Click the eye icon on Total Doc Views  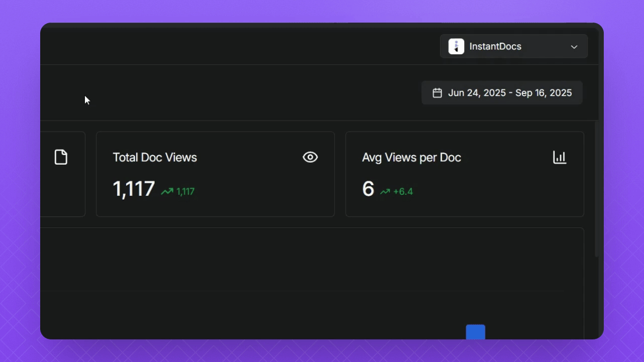pos(310,157)
